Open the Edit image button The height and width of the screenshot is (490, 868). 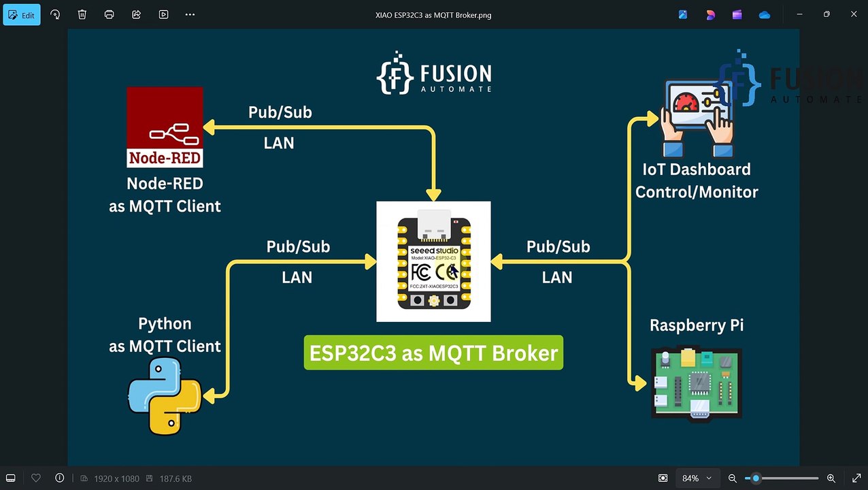click(22, 14)
